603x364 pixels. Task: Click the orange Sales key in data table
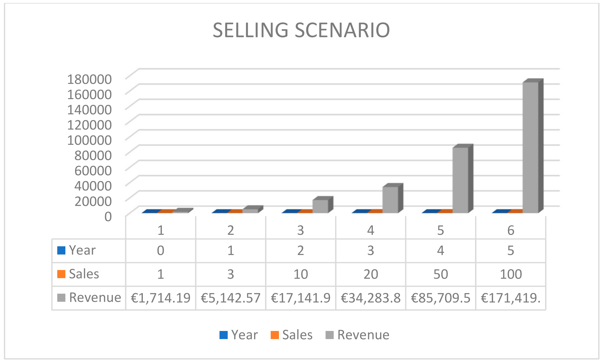(x=61, y=274)
